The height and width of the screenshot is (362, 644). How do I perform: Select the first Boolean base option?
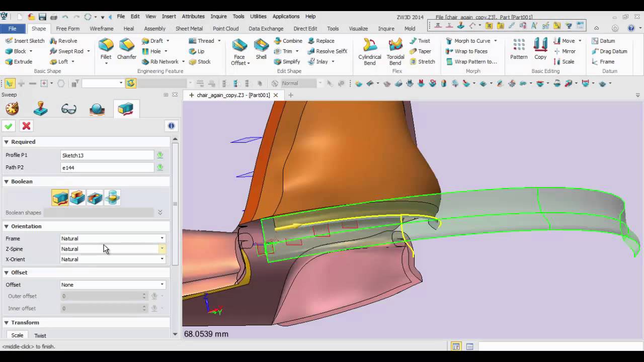[x=60, y=198]
